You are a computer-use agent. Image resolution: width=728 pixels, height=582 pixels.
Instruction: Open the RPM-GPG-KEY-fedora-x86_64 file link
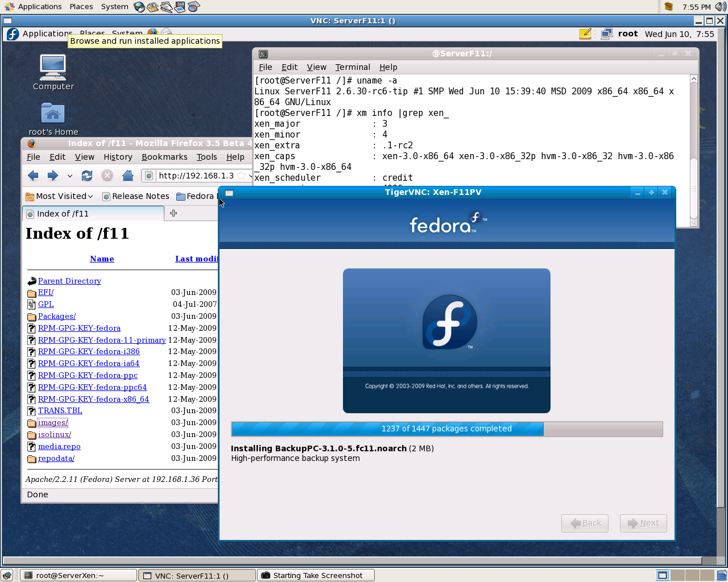point(93,400)
